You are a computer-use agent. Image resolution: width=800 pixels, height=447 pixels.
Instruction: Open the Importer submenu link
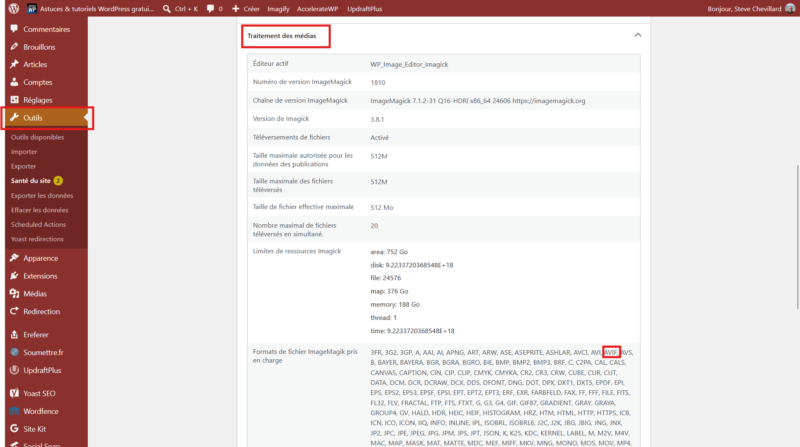[x=24, y=152]
